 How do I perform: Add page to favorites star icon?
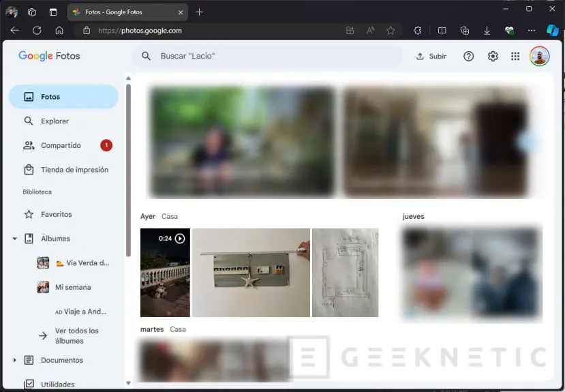(391, 31)
